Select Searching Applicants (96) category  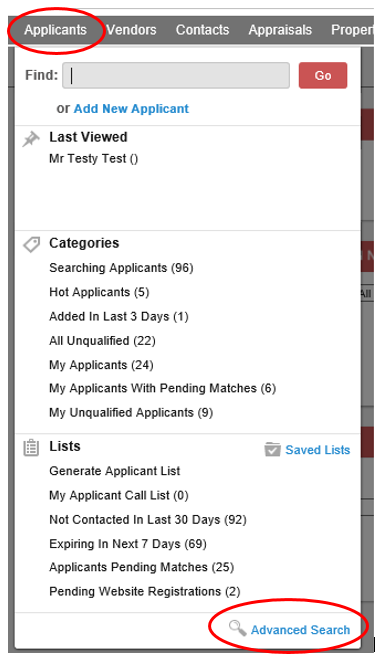(x=121, y=268)
